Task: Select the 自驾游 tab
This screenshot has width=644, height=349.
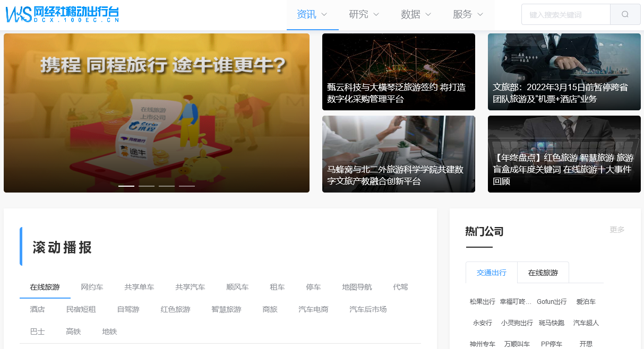Action: click(x=128, y=309)
